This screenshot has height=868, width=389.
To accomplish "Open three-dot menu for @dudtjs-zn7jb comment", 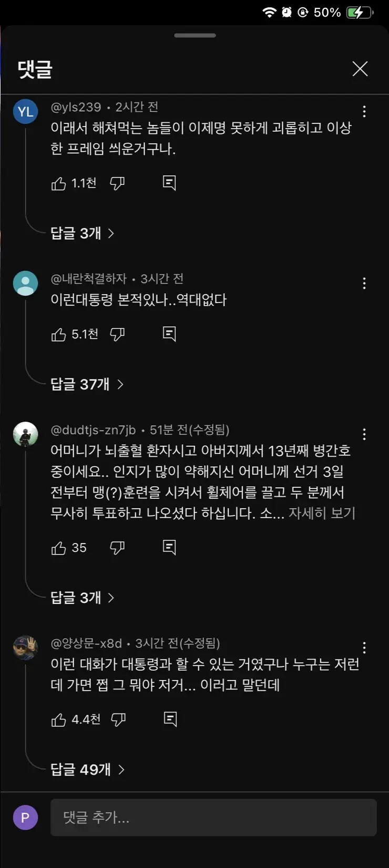I will 364,434.
